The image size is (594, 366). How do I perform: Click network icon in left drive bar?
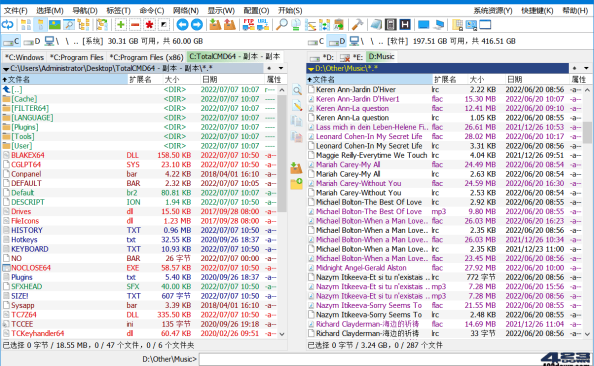coord(52,41)
